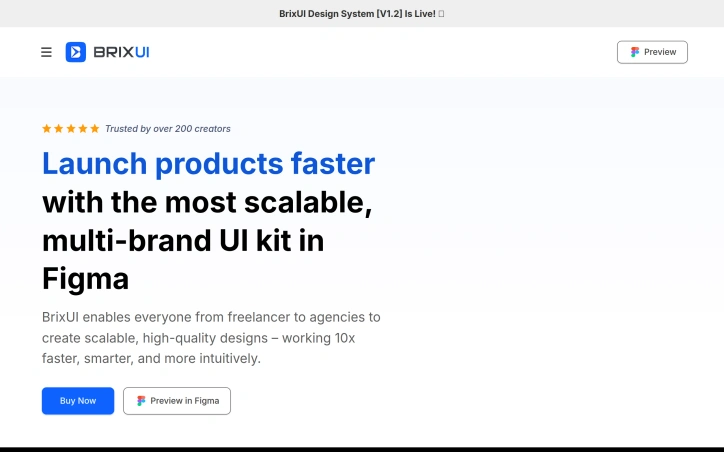The height and width of the screenshot is (452, 724).
Task: Click the BrixUI Design System announcement banner
Action: click(362, 14)
